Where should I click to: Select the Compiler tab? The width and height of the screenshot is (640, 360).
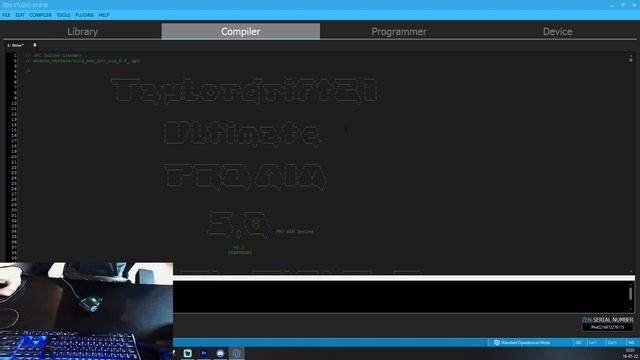[240, 31]
